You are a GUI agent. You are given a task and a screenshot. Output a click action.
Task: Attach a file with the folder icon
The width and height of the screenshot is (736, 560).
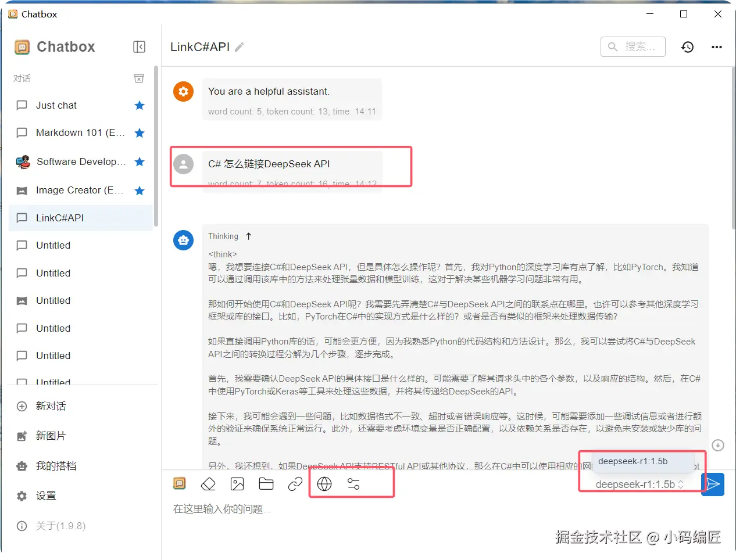266,484
